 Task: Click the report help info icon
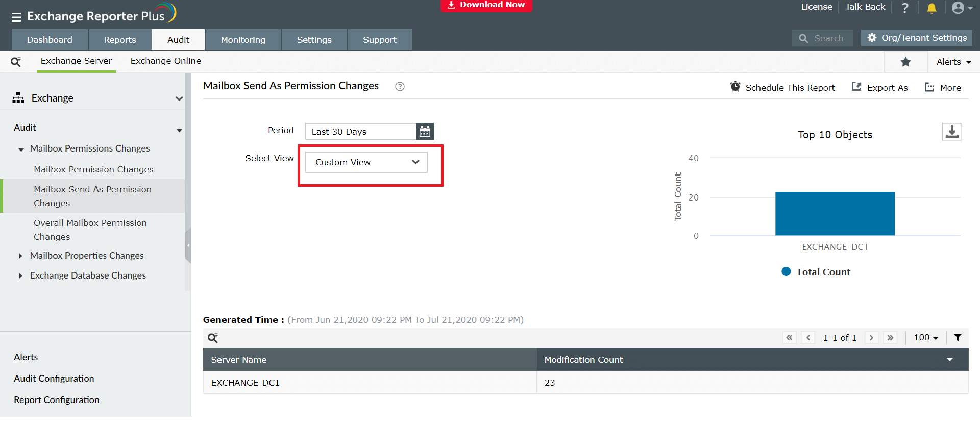click(x=400, y=87)
